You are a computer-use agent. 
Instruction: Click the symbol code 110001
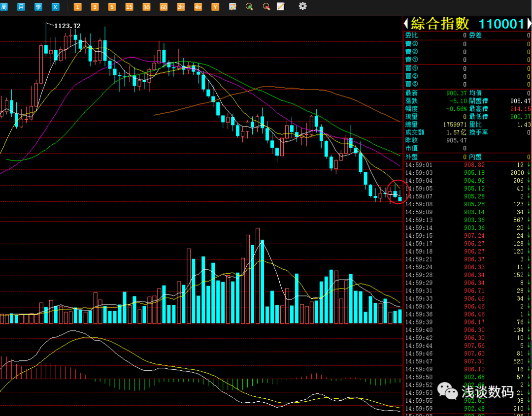click(501, 24)
